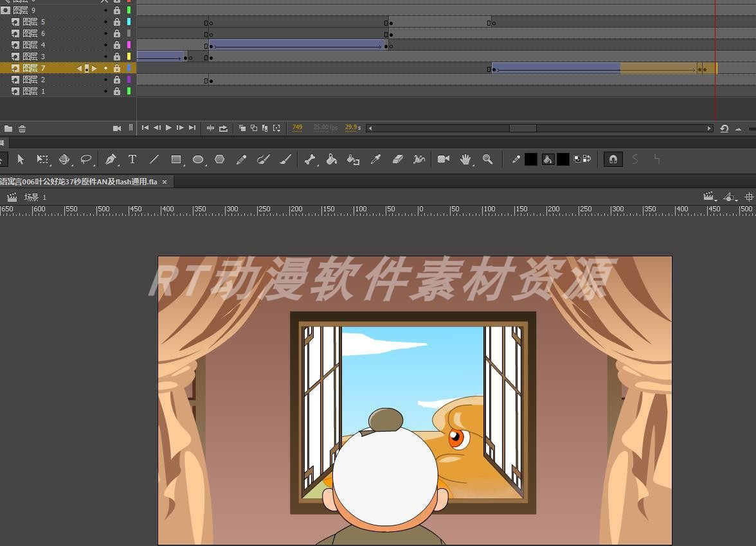The image size is (756, 546).
Task: Select the Text tool
Action: [x=132, y=159]
